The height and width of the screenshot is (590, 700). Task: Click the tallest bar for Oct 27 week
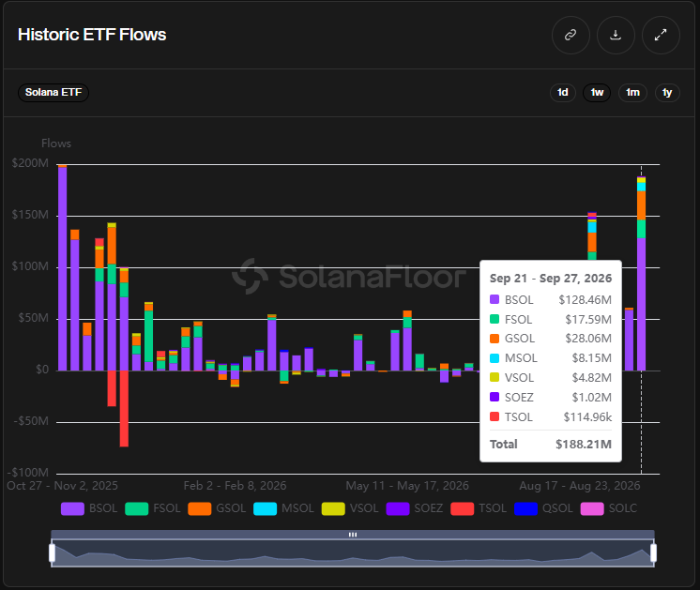(x=63, y=267)
